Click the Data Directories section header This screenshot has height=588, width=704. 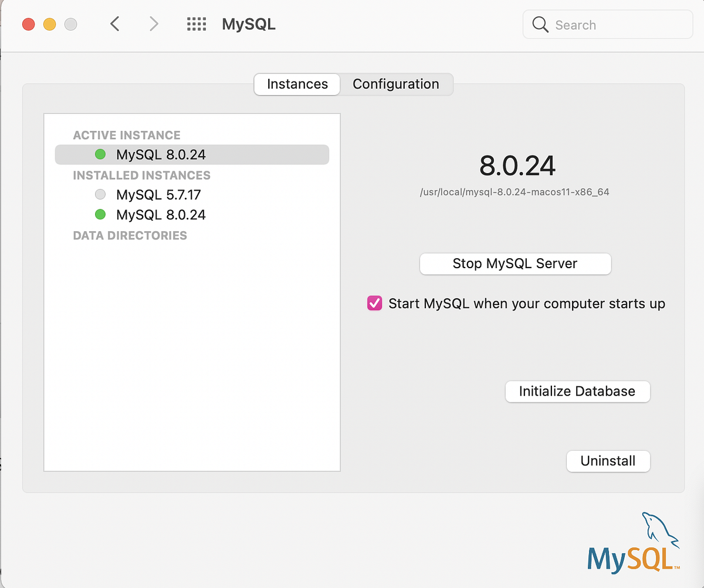[130, 235]
